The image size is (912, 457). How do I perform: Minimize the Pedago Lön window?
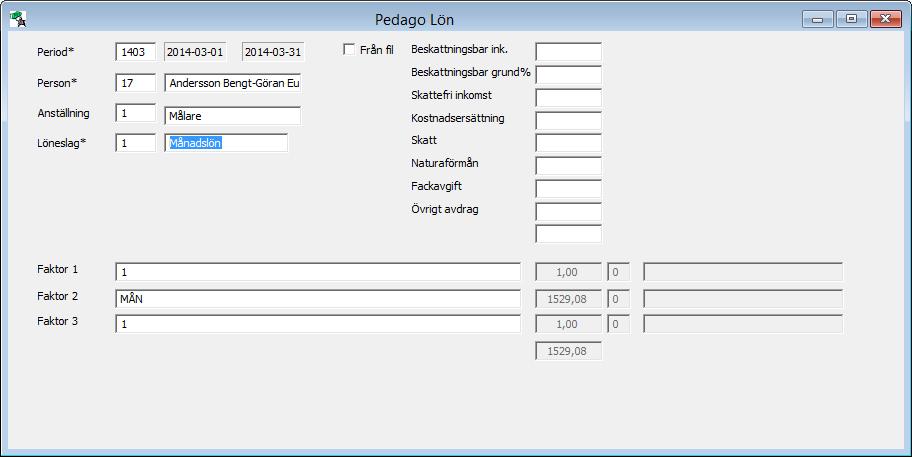(x=818, y=19)
